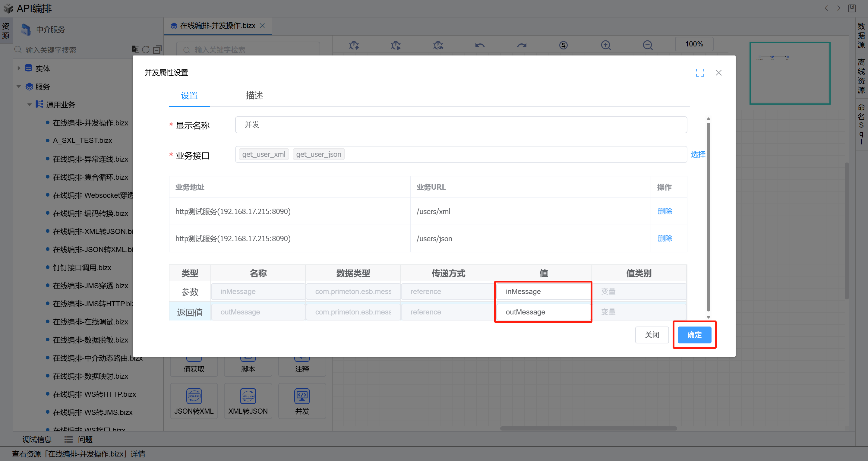Collapse the 服务 tree node
Viewport: 868px width, 461px height.
[x=19, y=87]
